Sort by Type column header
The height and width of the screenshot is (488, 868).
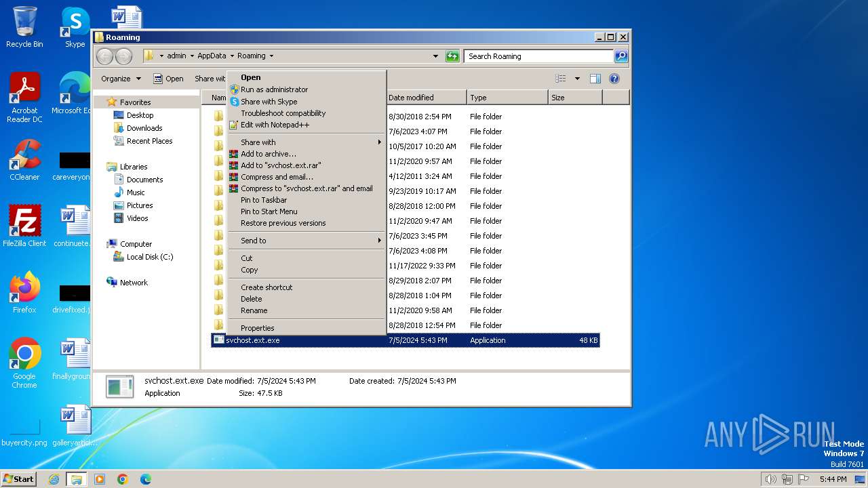507,98
